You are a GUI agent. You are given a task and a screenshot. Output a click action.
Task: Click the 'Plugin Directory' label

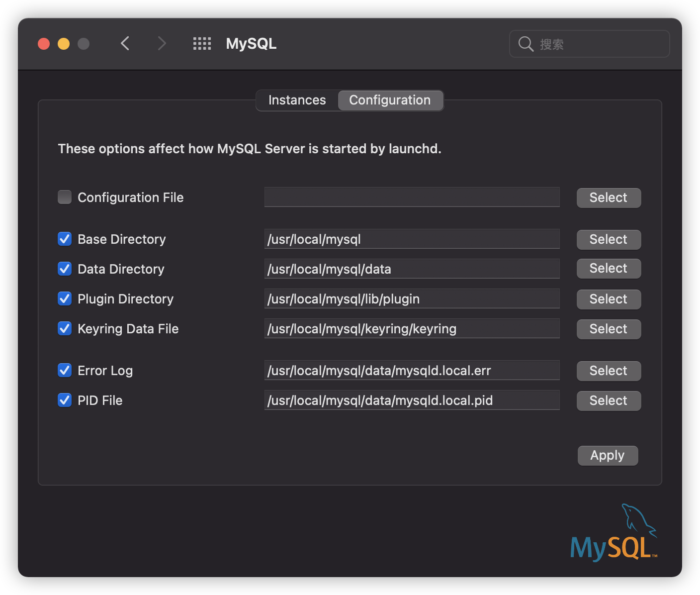click(x=126, y=299)
